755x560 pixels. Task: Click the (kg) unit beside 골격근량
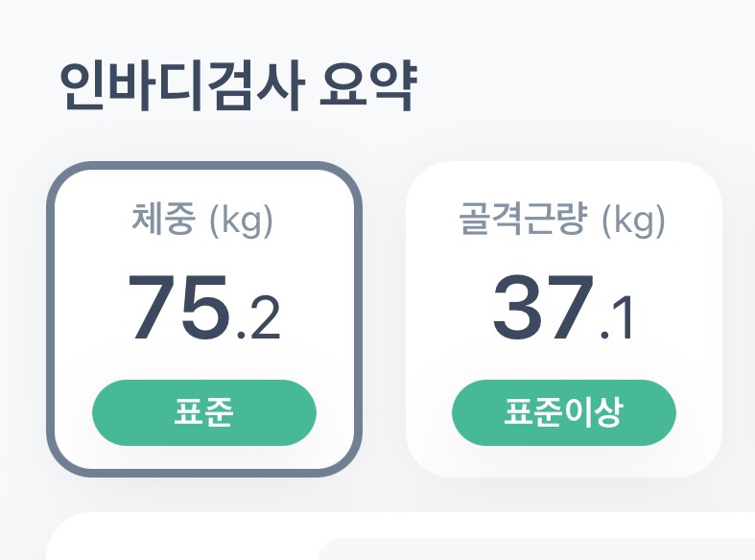point(632,223)
